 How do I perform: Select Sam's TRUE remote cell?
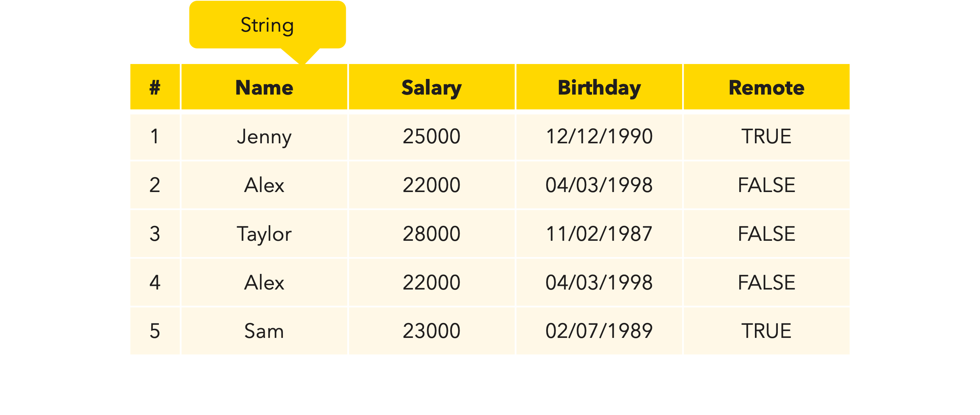click(766, 331)
